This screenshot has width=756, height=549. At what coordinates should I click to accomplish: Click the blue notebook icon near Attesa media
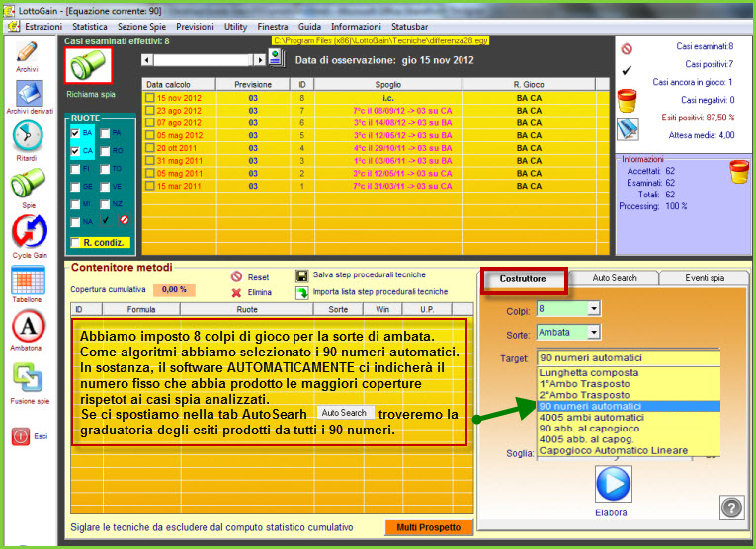tap(628, 129)
